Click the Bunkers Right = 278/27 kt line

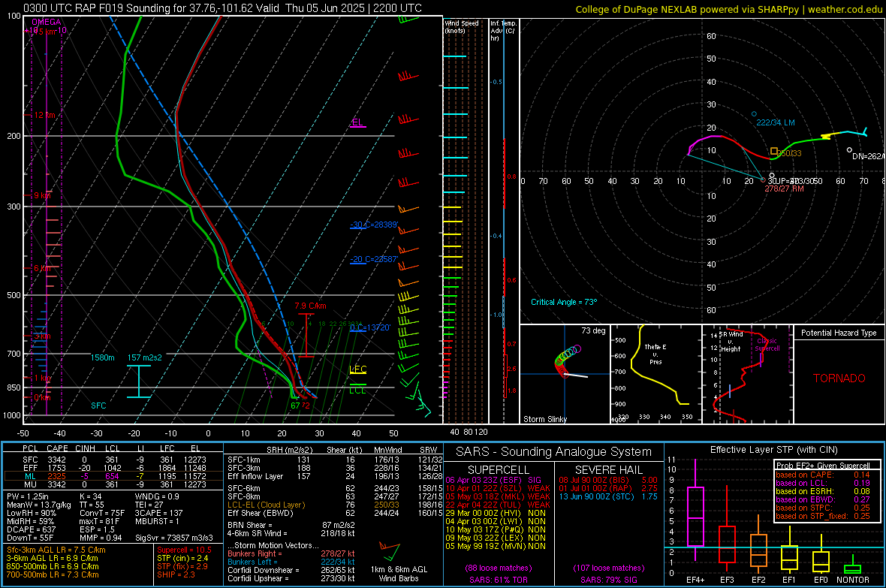[x=291, y=553]
